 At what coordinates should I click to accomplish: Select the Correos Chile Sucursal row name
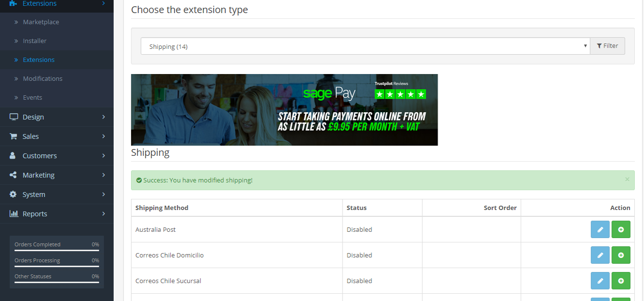click(168, 281)
